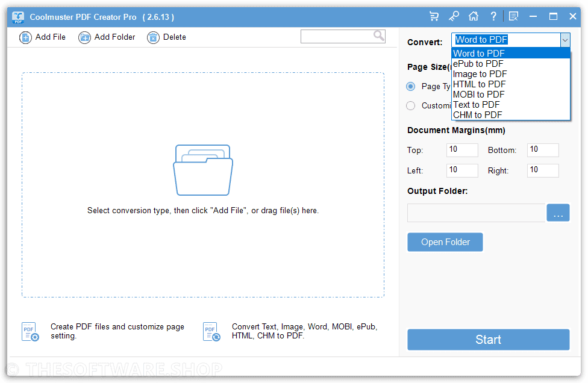The height and width of the screenshot is (383, 588).
Task: Choose ePub to PDF option
Action: pyautogui.click(x=511, y=64)
